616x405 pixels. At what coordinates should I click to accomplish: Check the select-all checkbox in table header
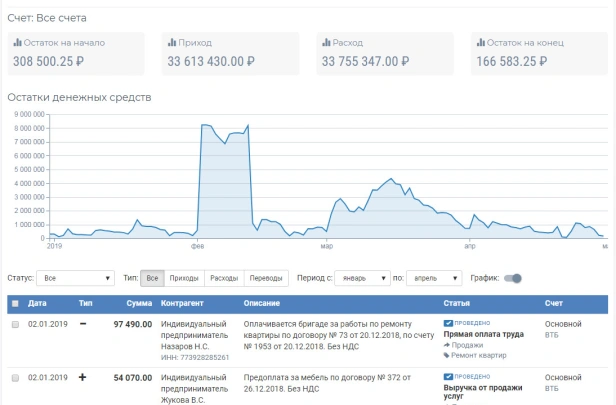pos(15,303)
